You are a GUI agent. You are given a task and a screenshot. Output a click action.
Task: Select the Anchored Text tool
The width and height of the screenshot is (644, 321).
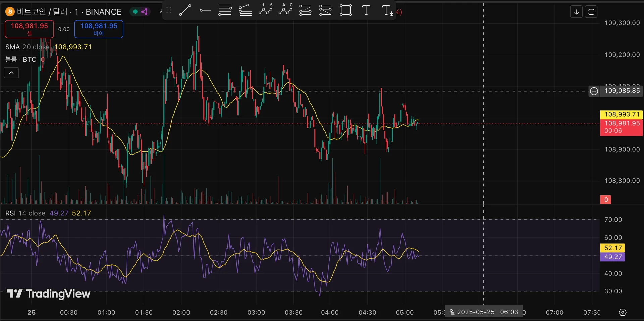(x=387, y=10)
